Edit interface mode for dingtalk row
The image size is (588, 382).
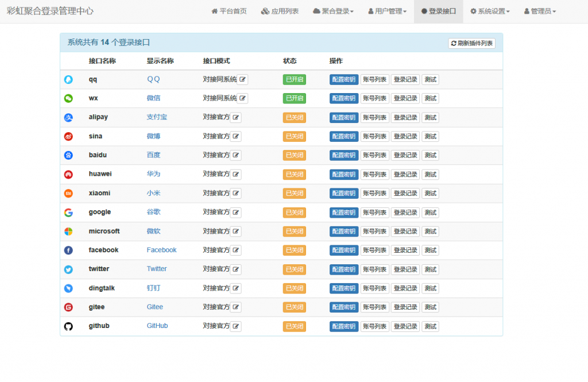(x=236, y=288)
